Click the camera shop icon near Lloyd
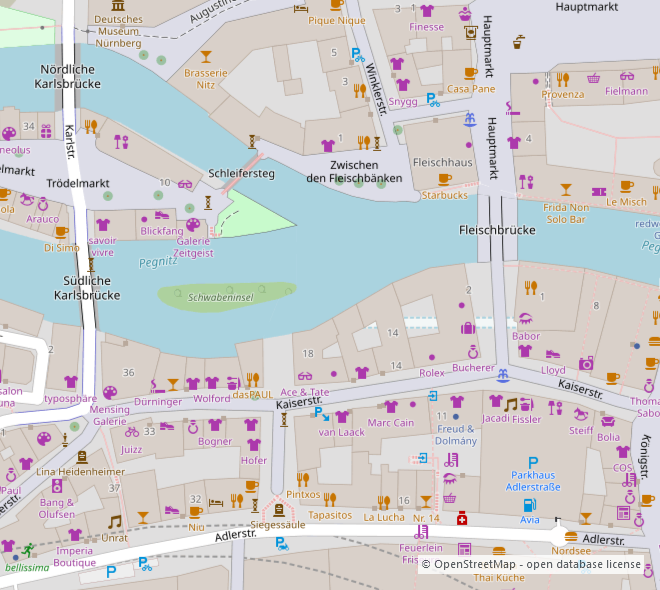Viewport: 660px width, 590px height. pyautogui.click(x=586, y=363)
